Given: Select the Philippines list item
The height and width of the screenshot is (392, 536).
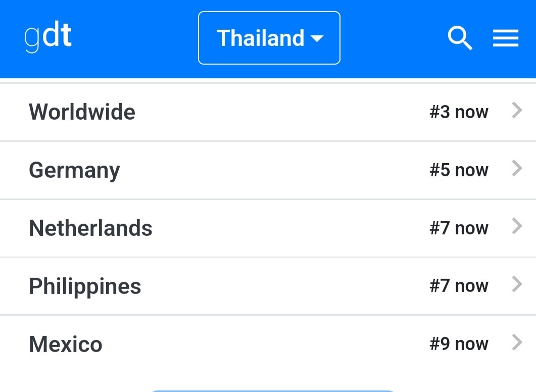Looking at the screenshot, I should click(x=268, y=286).
